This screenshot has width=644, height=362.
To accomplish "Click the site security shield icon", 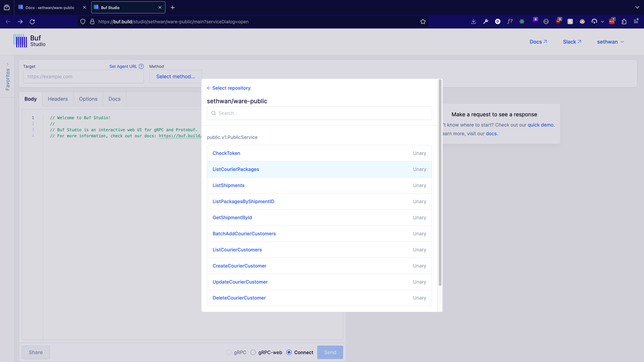I will 83,22.
